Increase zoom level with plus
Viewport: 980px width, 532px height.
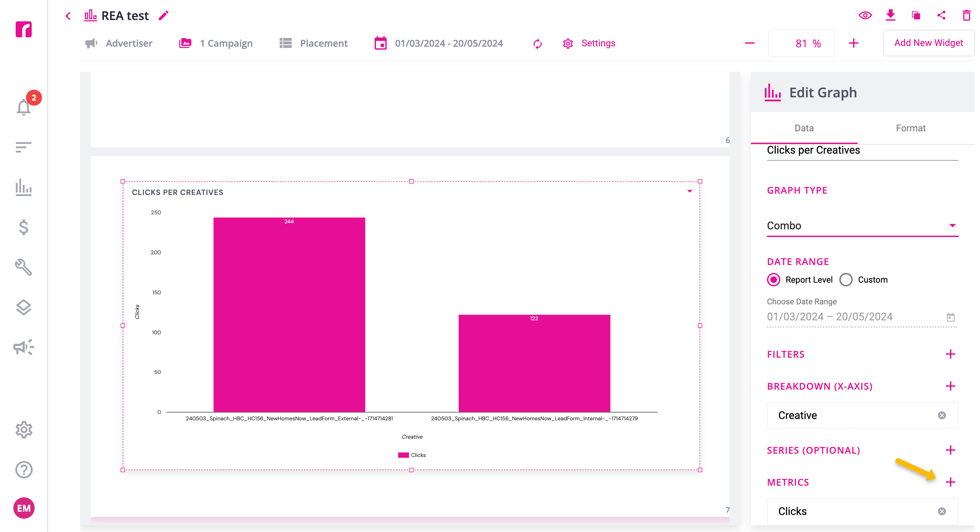(853, 43)
